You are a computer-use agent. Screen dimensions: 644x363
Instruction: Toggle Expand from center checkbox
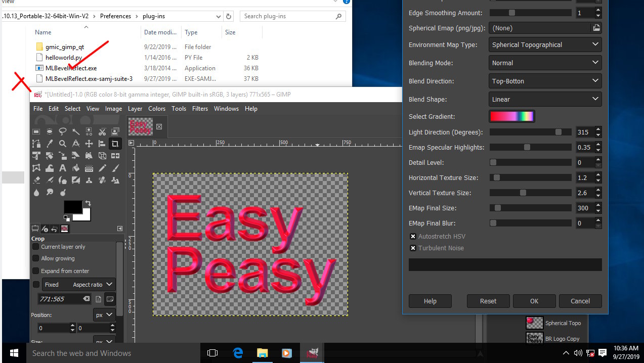pos(36,271)
